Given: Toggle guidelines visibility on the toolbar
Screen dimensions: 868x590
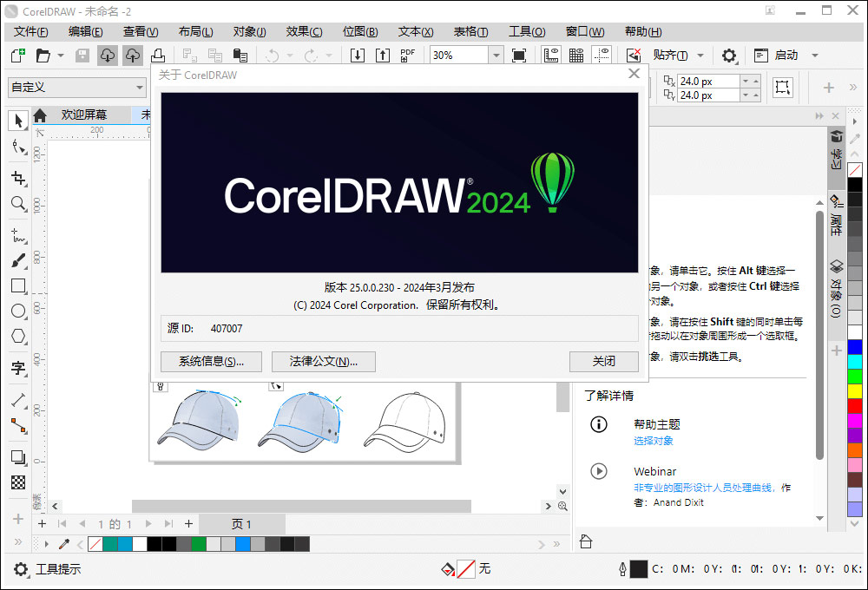Looking at the screenshot, I should tap(601, 54).
